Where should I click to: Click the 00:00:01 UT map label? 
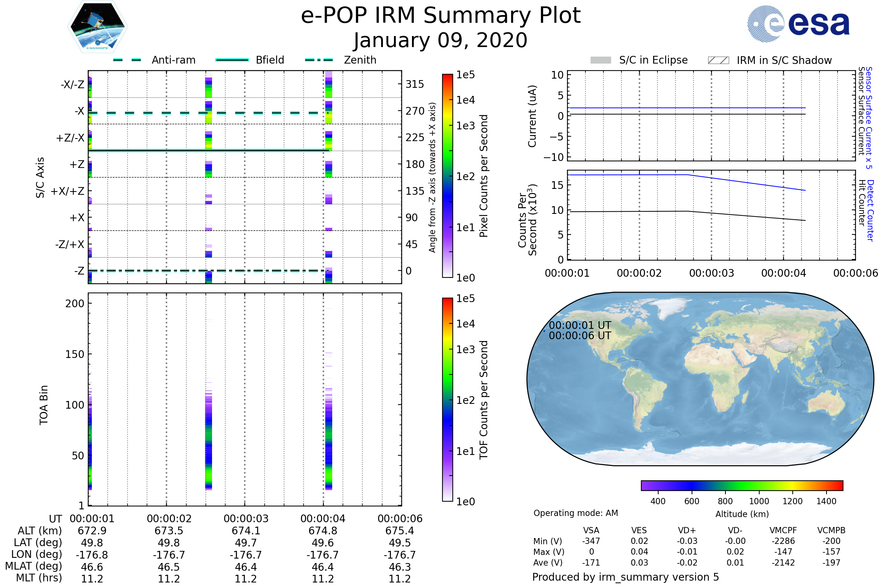coord(580,325)
